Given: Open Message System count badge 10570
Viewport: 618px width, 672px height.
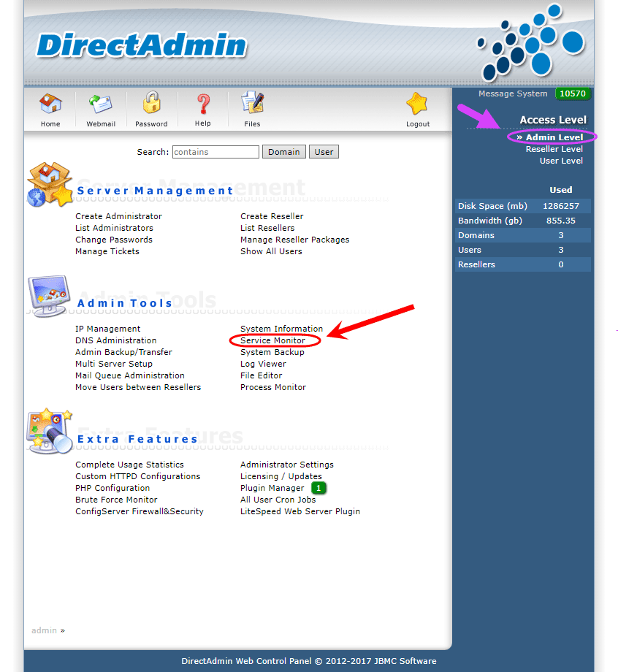Looking at the screenshot, I should coord(573,93).
